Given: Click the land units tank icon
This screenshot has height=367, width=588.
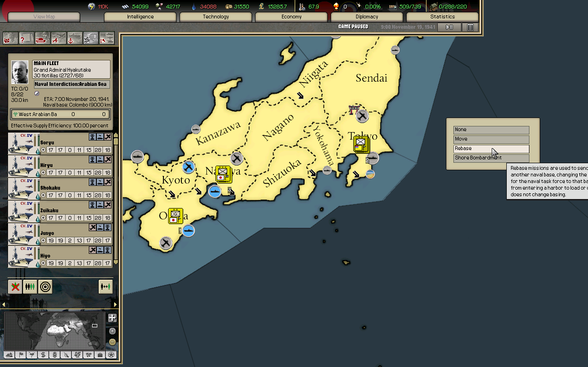Looking at the screenshot, I should pos(43,38).
